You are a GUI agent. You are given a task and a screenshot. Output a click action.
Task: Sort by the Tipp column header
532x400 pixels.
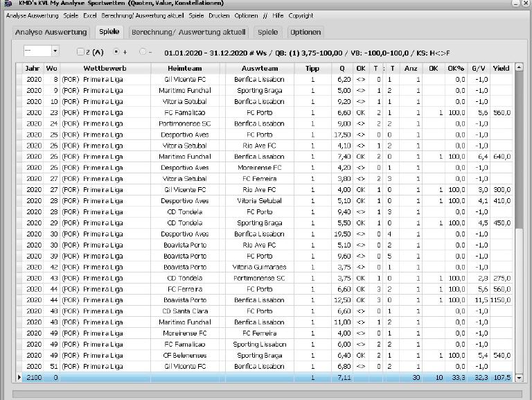[312, 68]
